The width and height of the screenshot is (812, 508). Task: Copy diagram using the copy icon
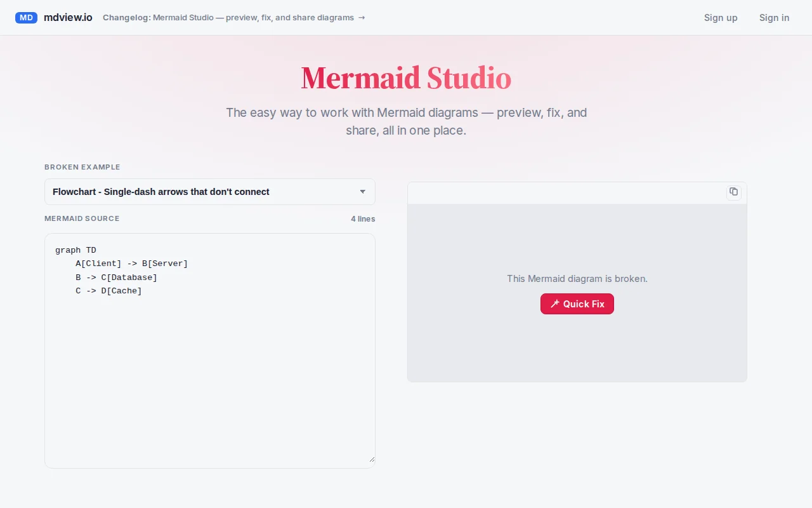pos(734,192)
